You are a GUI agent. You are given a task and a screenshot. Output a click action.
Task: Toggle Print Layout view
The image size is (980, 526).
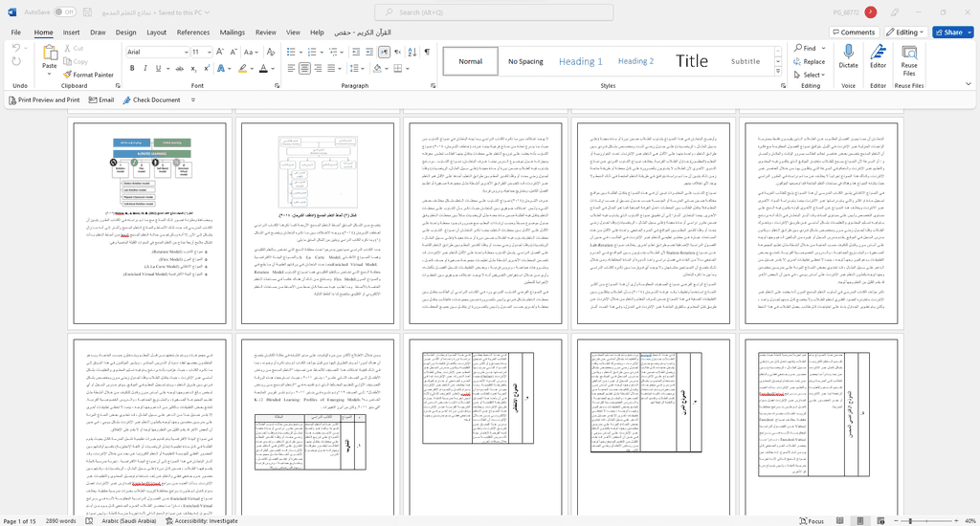pyautogui.click(x=860, y=521)
